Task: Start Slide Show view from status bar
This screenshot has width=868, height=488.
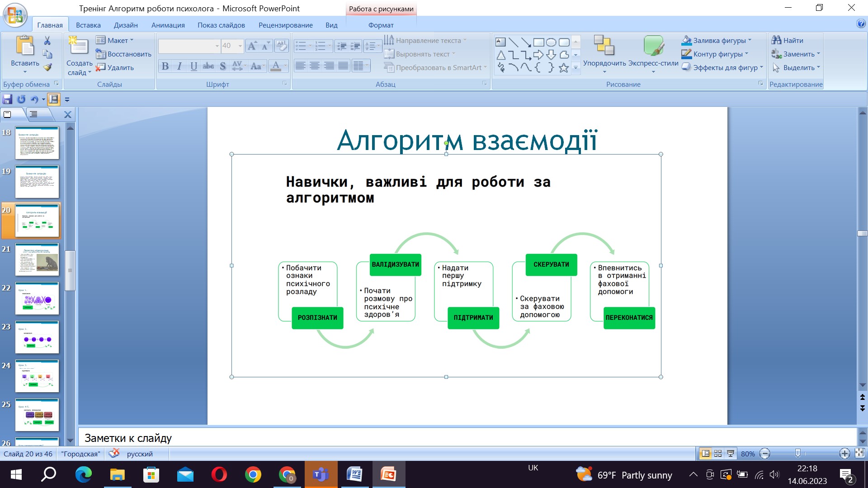Action: pos(731,454)
